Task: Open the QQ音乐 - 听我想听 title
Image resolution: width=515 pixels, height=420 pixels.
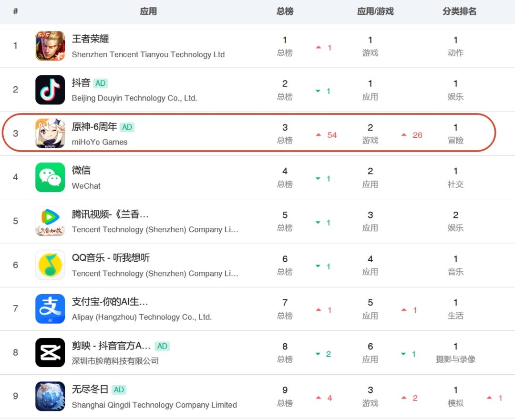Action: (x=111, y=258)
